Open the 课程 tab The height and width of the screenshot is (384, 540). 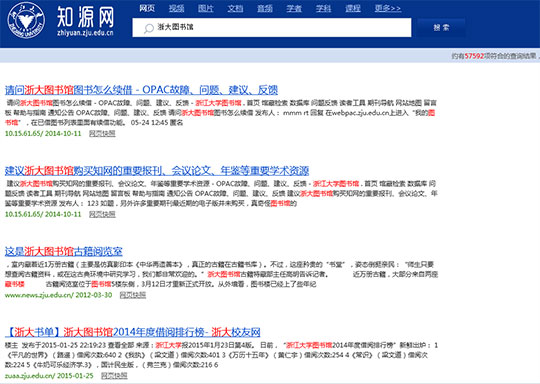[353, 8]
